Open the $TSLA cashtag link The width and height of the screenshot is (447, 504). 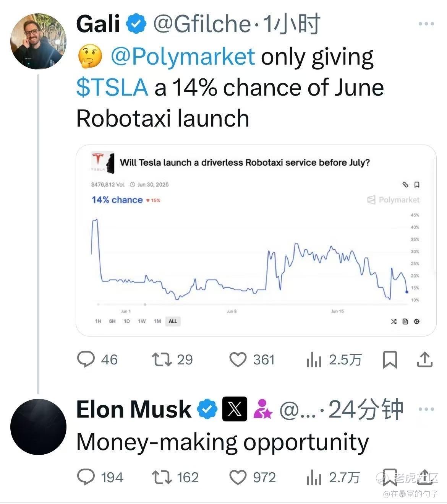click(112, 87)
